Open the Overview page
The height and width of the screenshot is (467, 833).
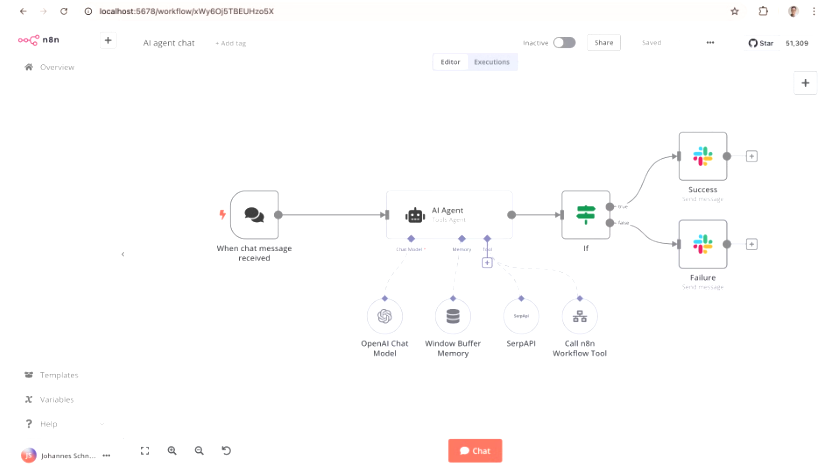point(49,67)
